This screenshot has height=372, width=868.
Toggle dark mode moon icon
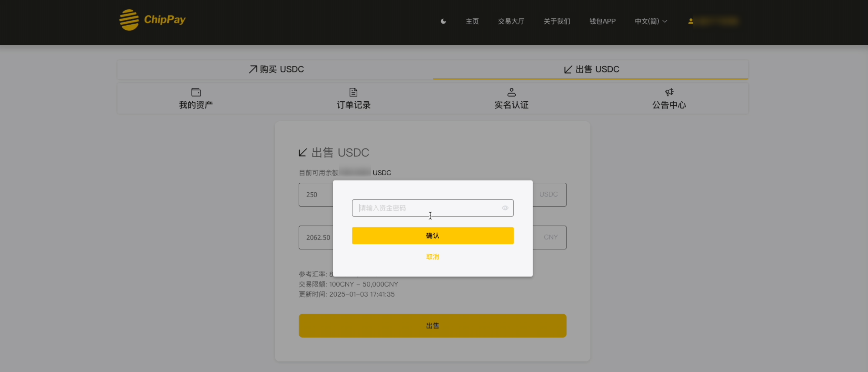tap(443, 21)
